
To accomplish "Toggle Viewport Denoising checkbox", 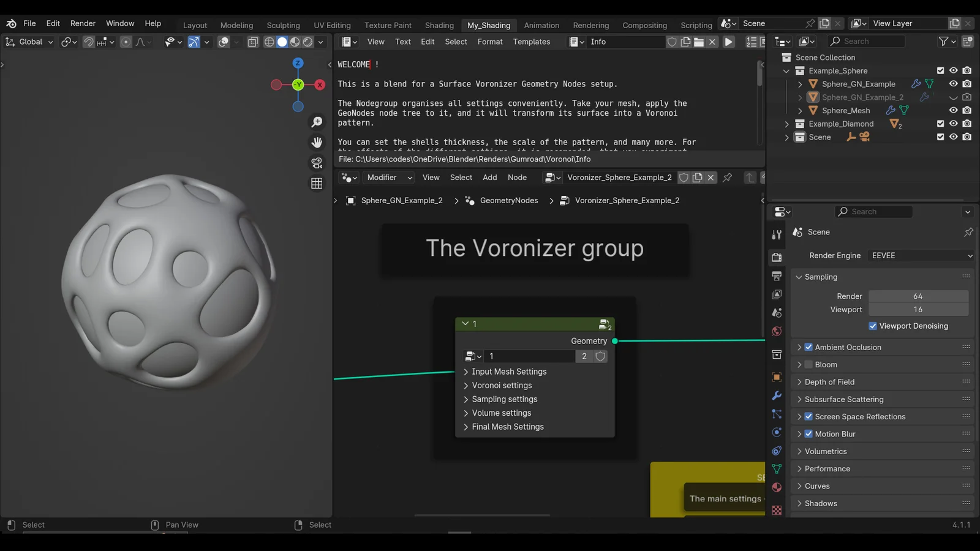I will pyautogui.click(x=873, y=326).
